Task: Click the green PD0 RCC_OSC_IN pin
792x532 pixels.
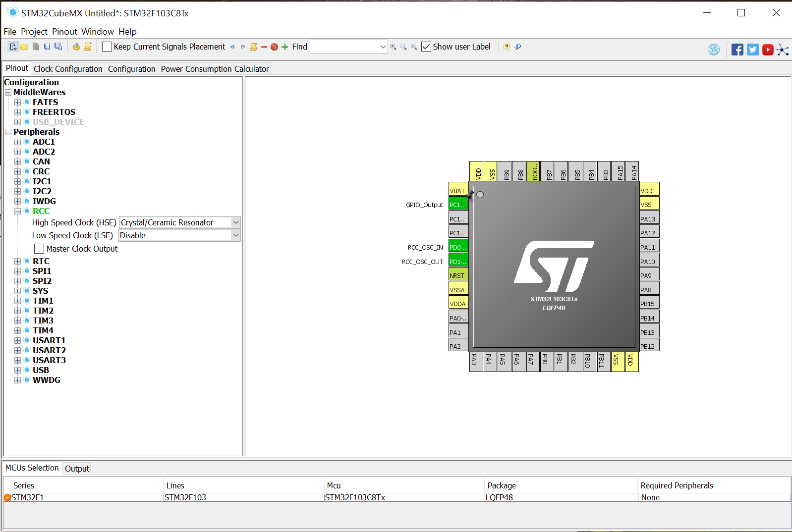Action: click(458, 247)
